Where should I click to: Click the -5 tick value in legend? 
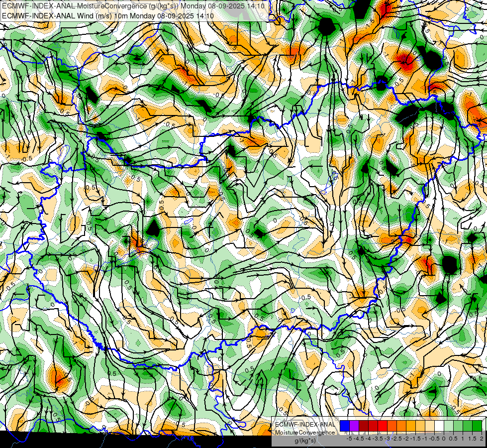[349, 439]
